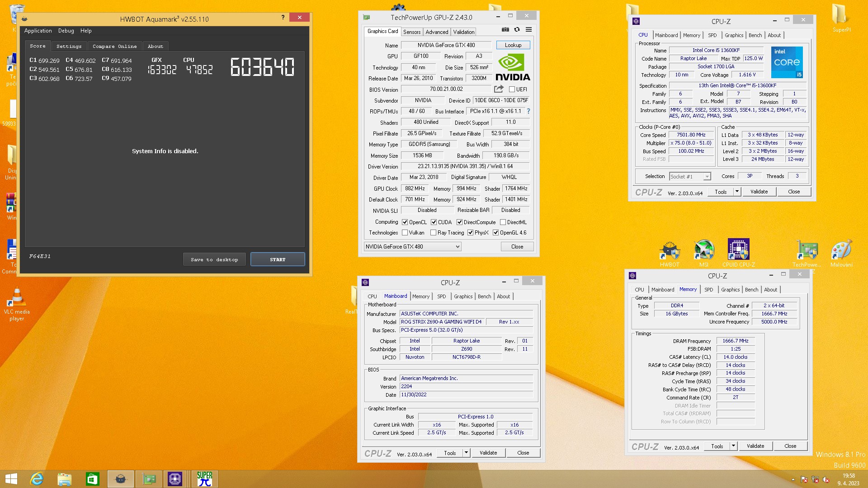Screen dimensions: 868x488
Task: Open Internet Explorer from taskbar
Action: point(37,479)
